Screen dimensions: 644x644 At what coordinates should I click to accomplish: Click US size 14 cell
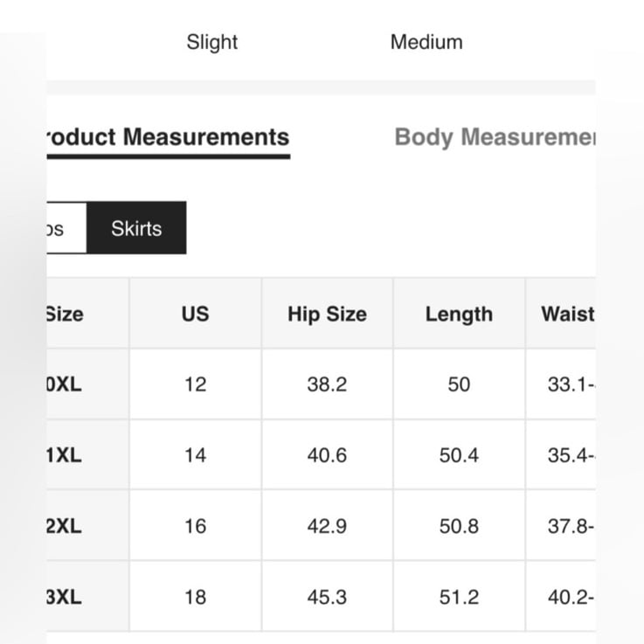click(196, 455)
